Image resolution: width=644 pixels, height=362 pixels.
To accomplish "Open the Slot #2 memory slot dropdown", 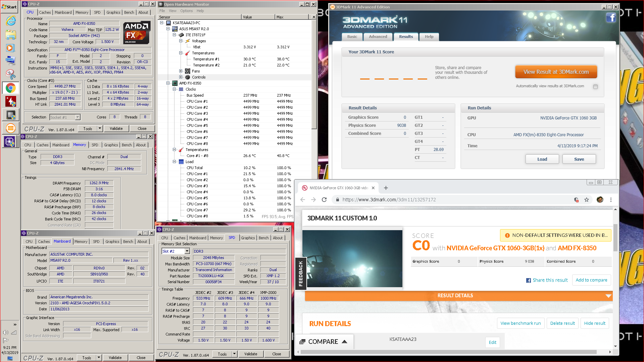I will click(x=187, y=251).
